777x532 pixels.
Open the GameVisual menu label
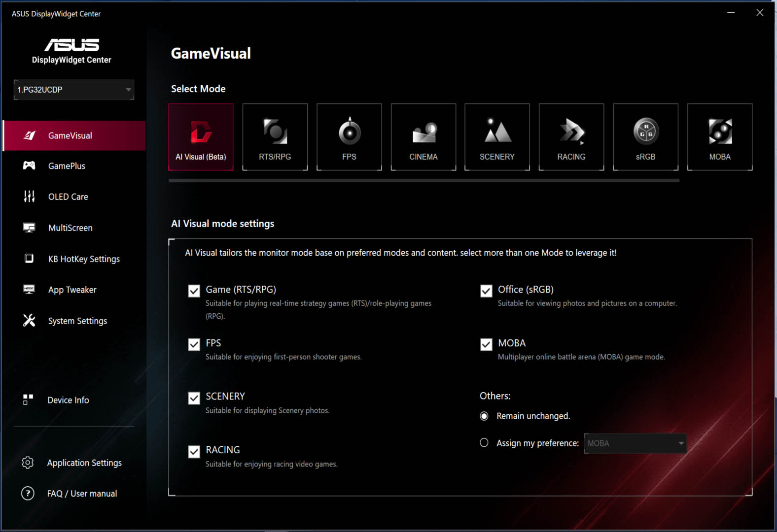point(70,135)
